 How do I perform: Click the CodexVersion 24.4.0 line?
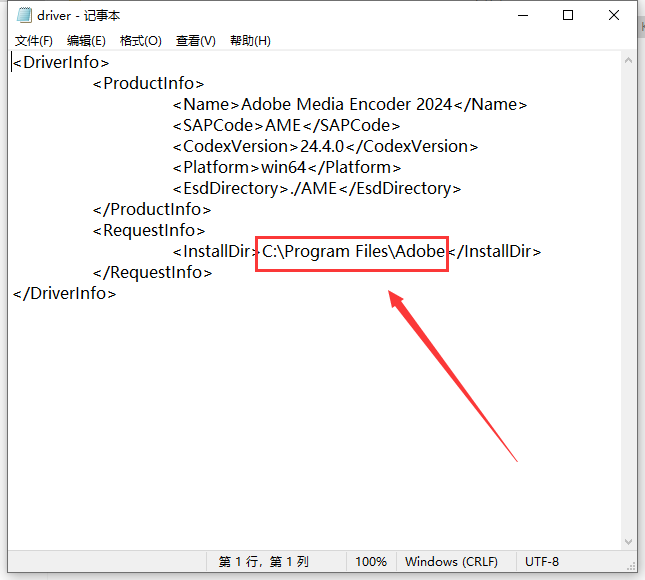[x=325, y=146]
